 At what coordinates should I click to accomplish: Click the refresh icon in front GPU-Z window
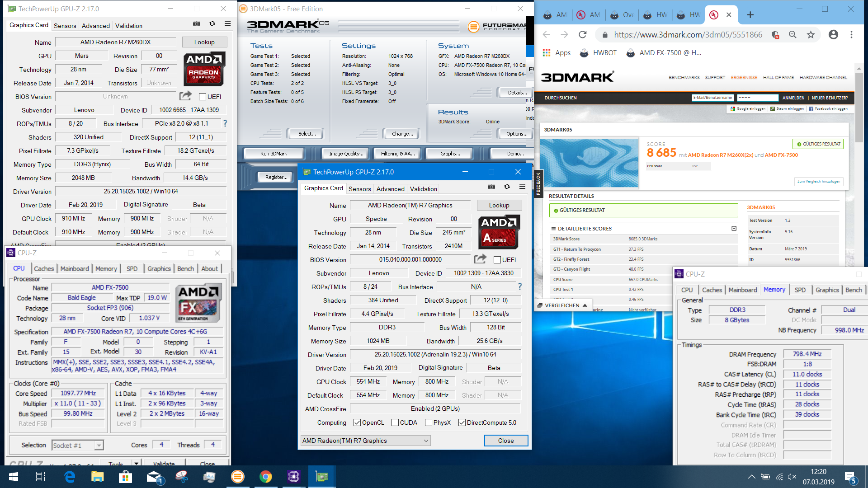pos(507,187)
